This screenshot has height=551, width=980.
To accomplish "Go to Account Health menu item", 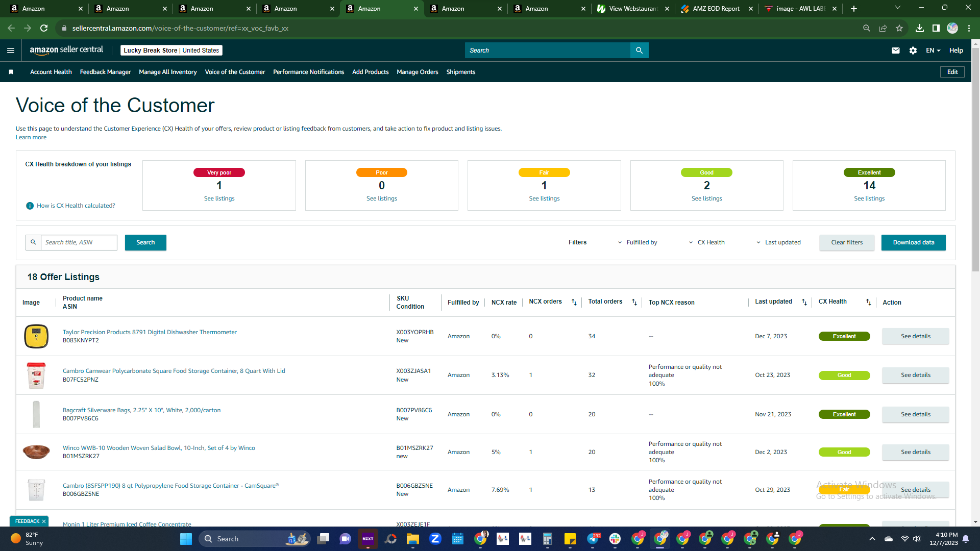I will [x=51, y=72].
